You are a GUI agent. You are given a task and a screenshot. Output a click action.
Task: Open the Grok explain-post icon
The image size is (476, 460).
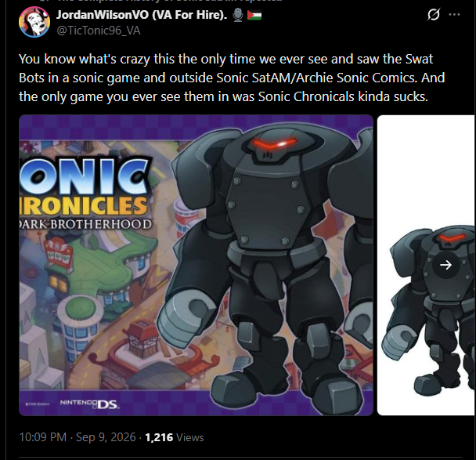pyautogui.click(x=433, y=15)
